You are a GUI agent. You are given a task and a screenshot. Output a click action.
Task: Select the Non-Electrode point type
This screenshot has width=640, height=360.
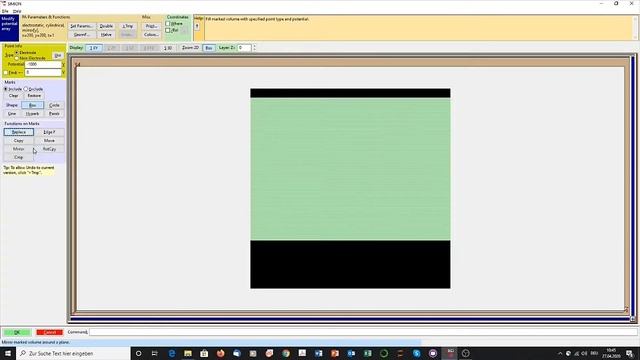(17, 58)
